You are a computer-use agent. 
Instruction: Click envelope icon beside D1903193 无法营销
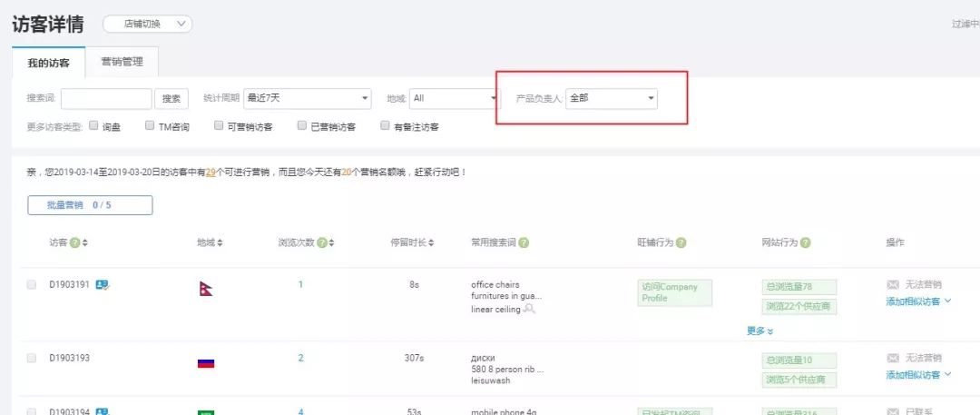tap(893, 358)
